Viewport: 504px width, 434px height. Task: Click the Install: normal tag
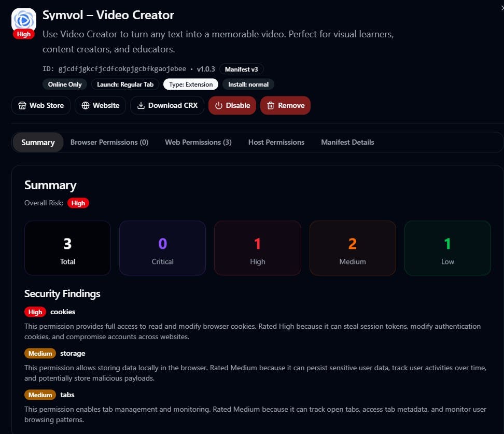pos(248,84)
